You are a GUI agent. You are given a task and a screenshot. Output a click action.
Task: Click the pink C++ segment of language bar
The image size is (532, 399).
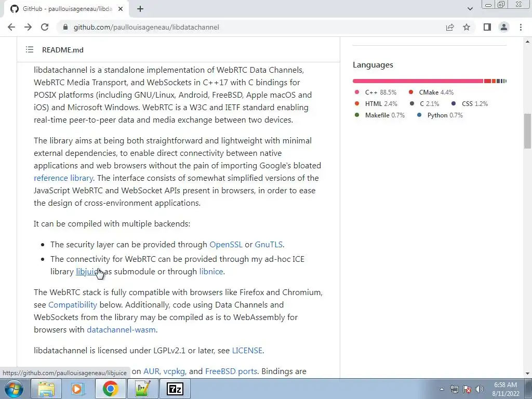(418, 81)
